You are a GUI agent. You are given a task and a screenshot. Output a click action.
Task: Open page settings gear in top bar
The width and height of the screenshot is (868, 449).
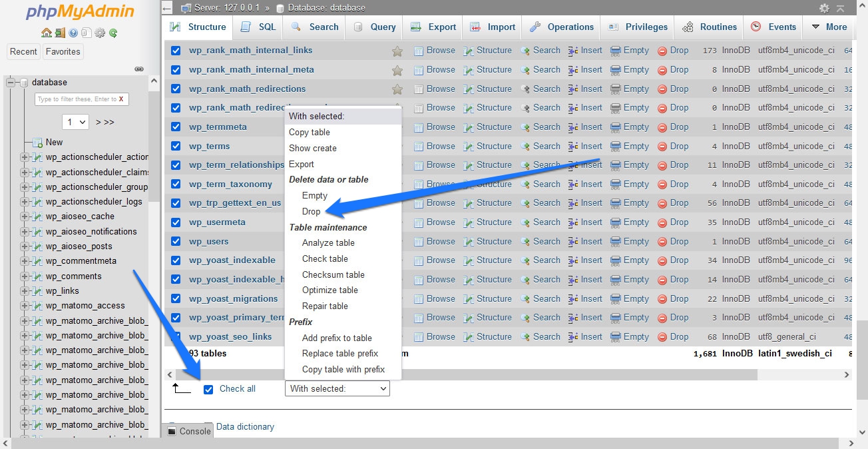pos(824,8)
